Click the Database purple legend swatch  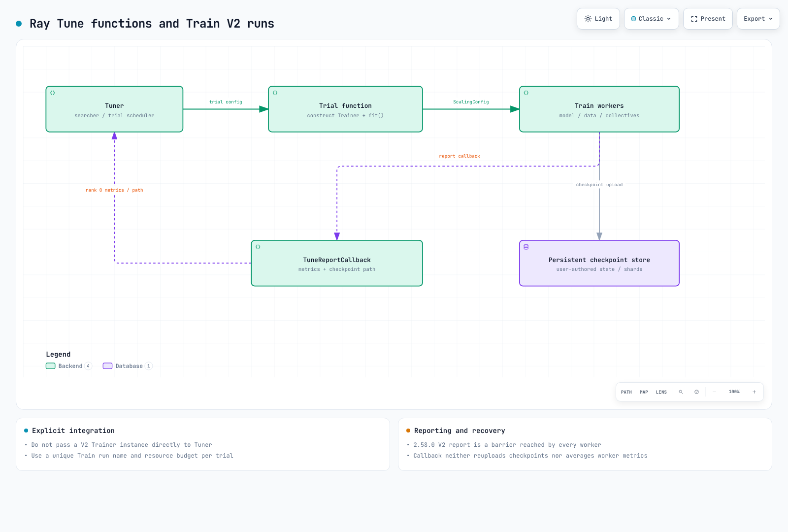pyautogui.click(x=107, y=366)
